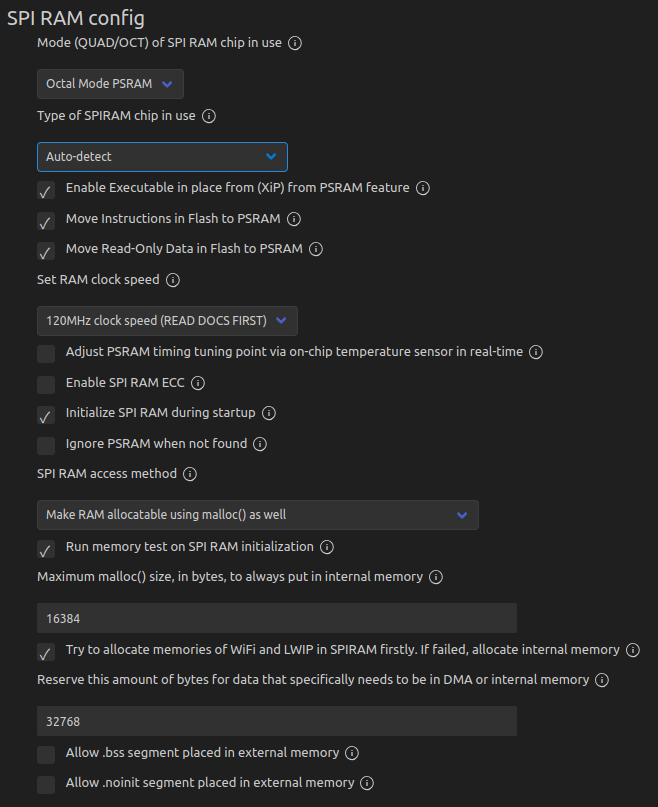
Task: Open the 120MHz clock speed dropdown
Action: 167,321
